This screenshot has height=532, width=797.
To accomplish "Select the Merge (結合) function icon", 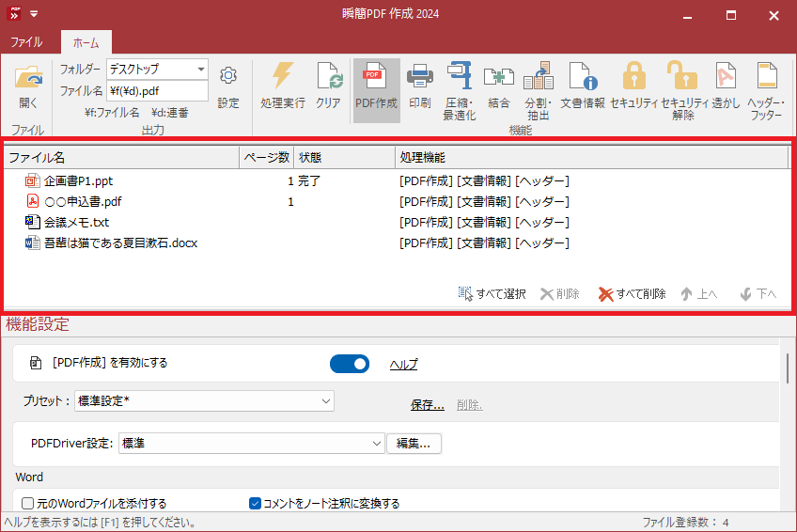I will pyautogui.click(x=499, y=77).
